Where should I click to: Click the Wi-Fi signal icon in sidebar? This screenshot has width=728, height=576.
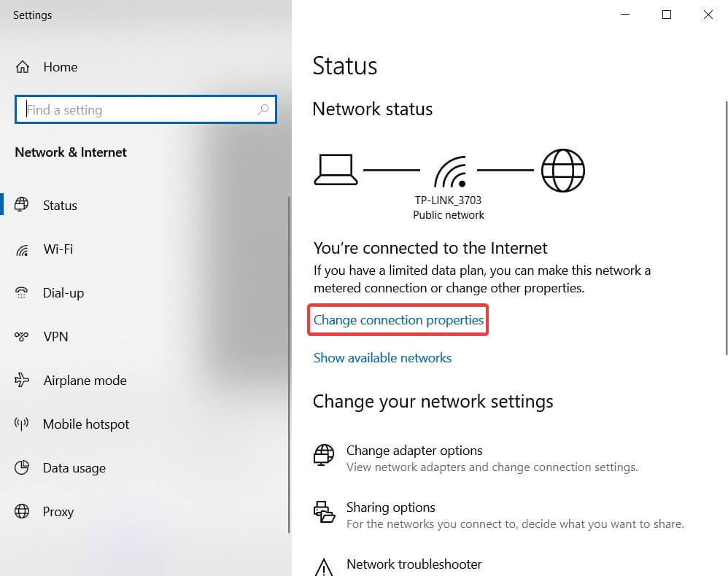pyautogui.click(x=22, y=249)
